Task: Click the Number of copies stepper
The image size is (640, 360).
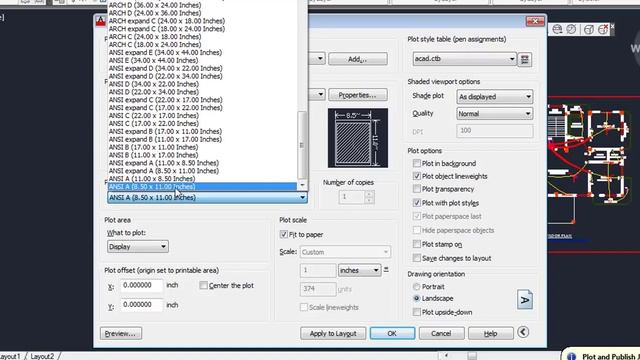Action: click(x=369, y=197)
